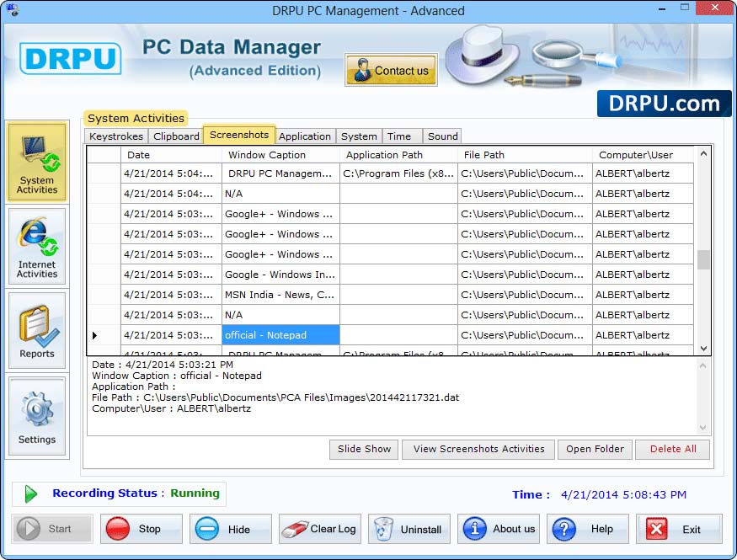Switch to the Clipboard tab

coord(176,136)
